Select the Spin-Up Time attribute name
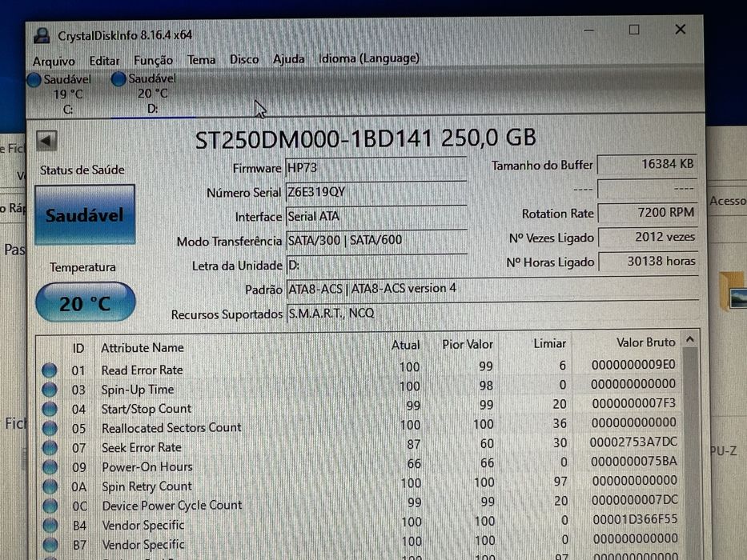This screenshot has height=560, width=747. pos(138,390)
